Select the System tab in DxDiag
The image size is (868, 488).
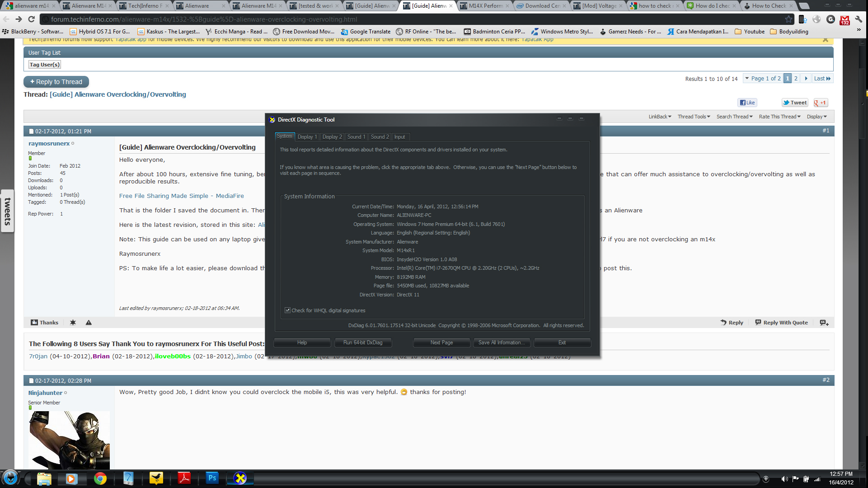tap(285, 136)
